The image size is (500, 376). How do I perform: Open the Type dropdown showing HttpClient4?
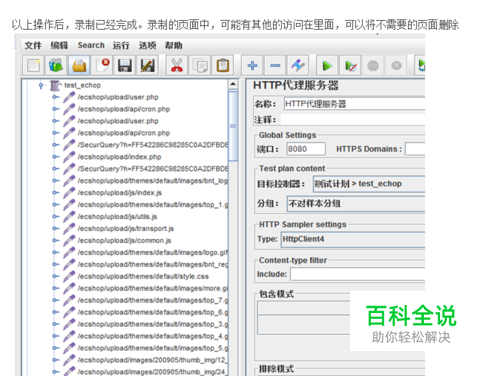click(353, 239)
